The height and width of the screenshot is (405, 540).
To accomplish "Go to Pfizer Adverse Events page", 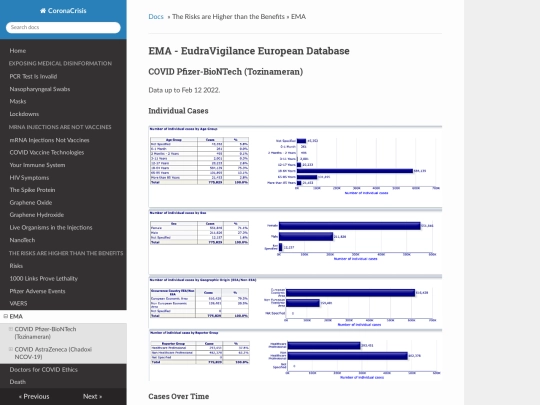I will 37,291.
